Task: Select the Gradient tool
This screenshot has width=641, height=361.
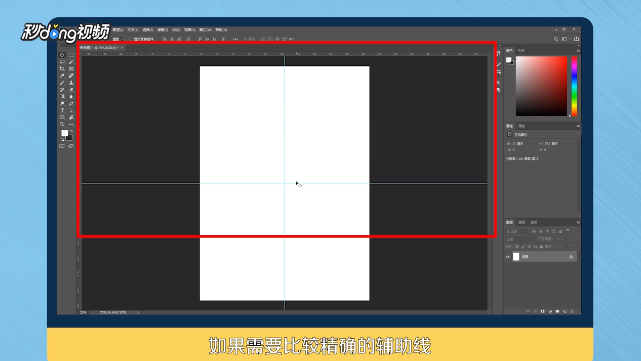Action: tap(62, 96)
